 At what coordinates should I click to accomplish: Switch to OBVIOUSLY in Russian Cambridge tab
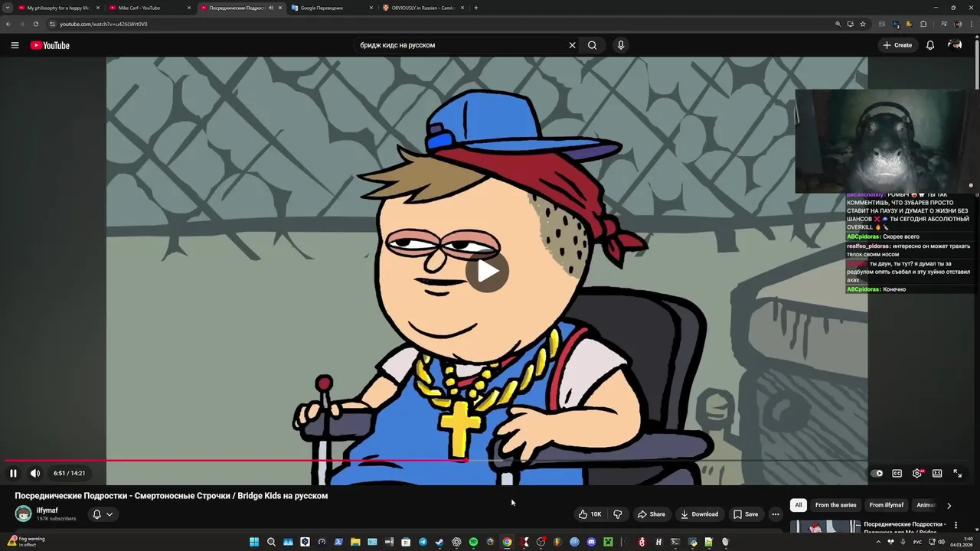423,8
